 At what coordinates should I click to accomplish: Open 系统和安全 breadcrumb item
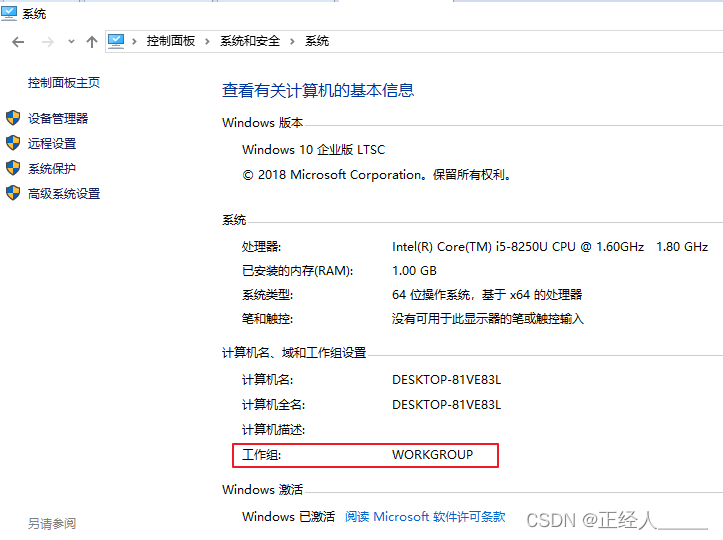coord(250,41)
